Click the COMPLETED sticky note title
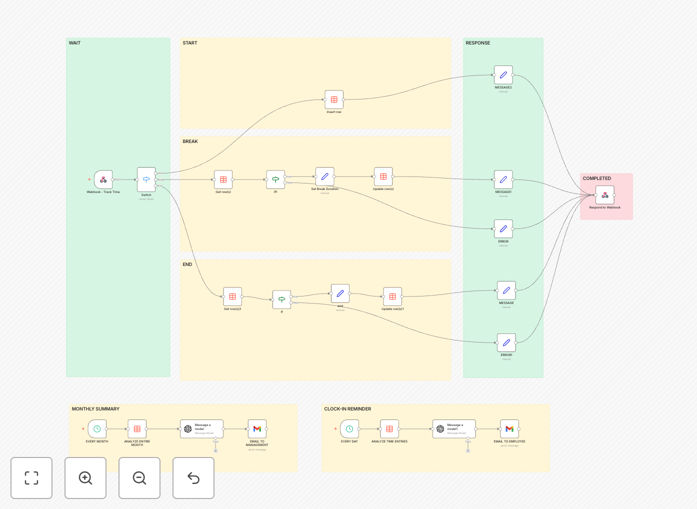Image resolution: width=697 pixels, height=509 pixels. tap(597, 178)
